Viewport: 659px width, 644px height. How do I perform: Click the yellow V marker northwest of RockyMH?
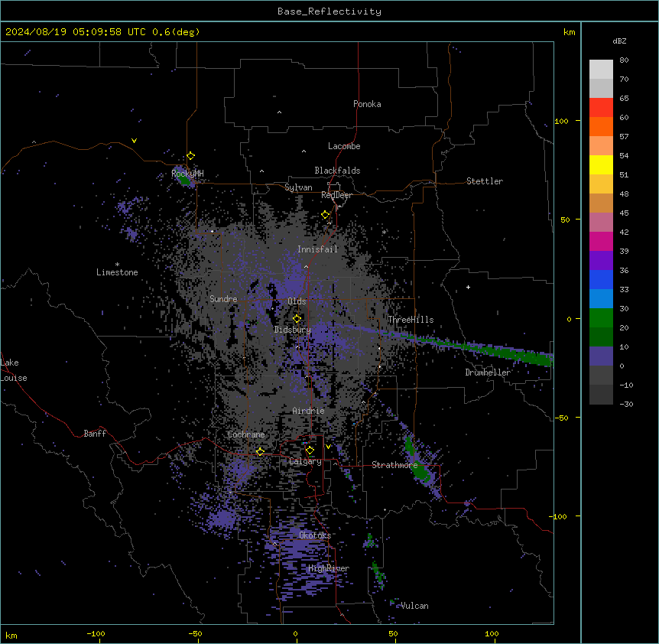(134, 141)
